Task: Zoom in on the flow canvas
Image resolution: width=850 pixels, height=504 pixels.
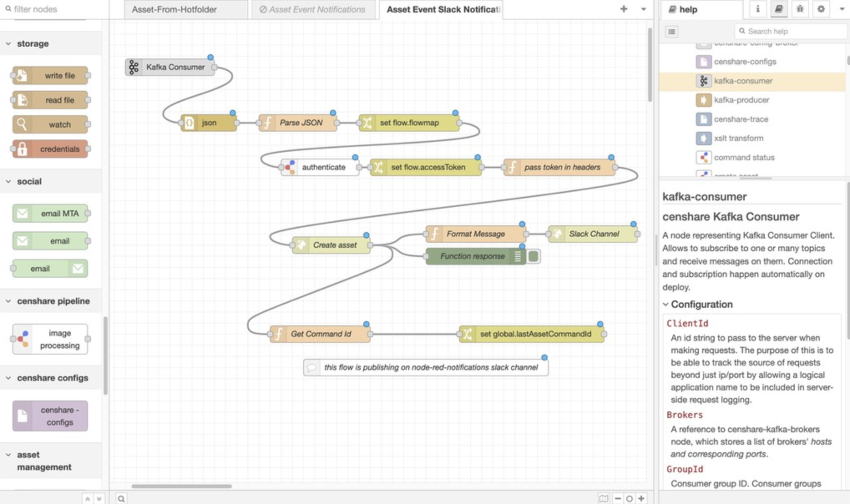Action: point(641,499)
